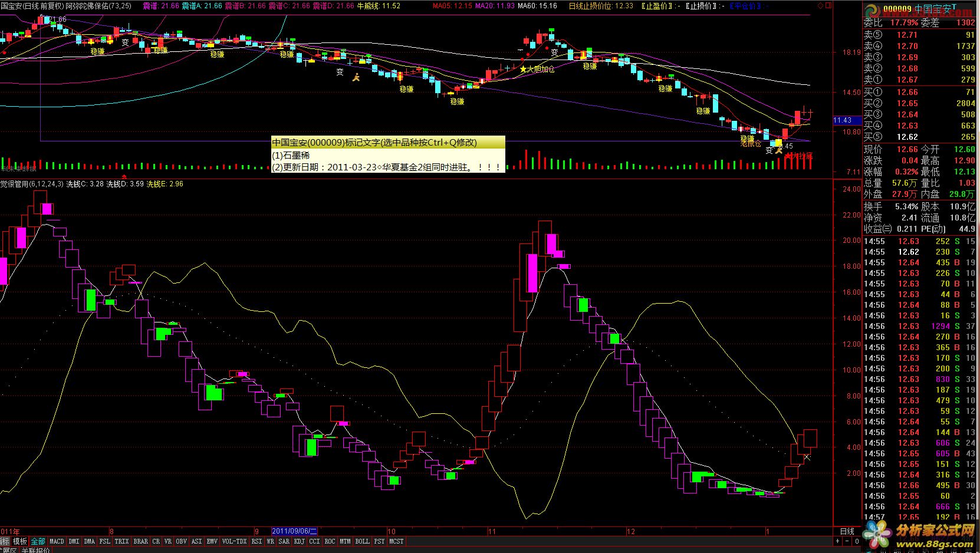
Task: Choose the CR indicator tab
Action: (156, 541)
